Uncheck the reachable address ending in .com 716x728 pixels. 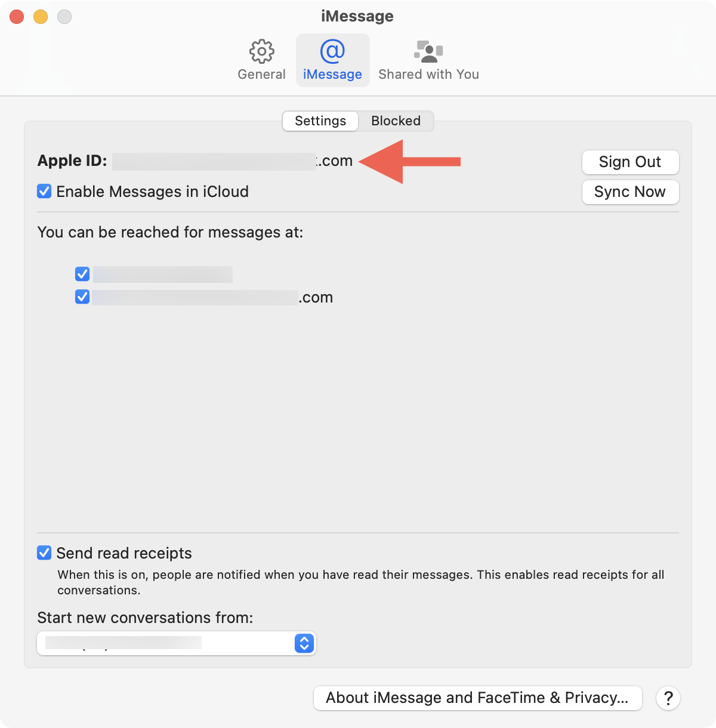click(x=82, y=297)
